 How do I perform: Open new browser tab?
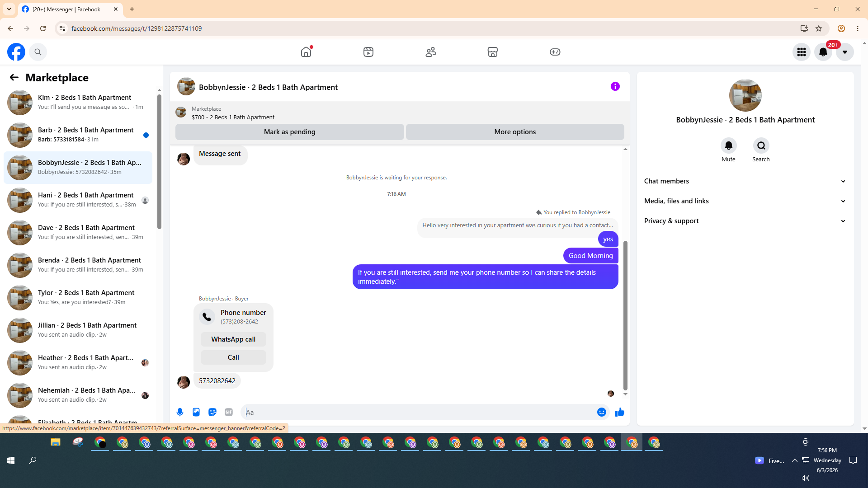coord(132,9)
